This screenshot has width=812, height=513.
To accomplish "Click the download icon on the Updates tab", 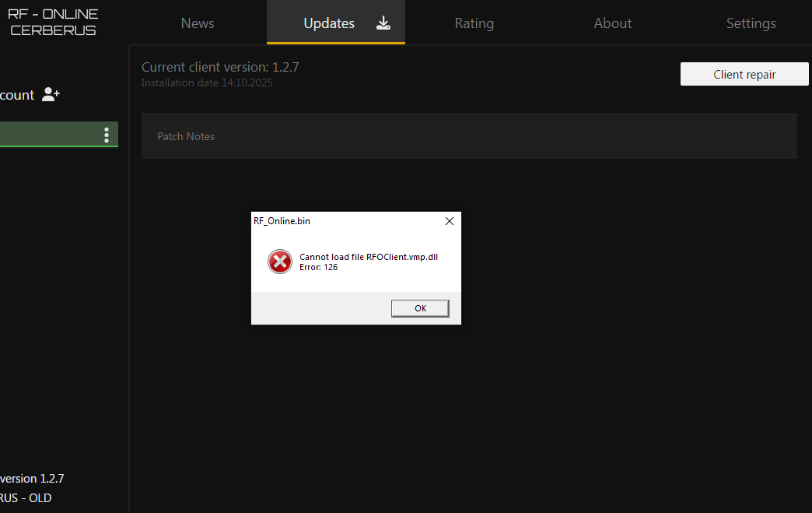I will coord(383,23).
